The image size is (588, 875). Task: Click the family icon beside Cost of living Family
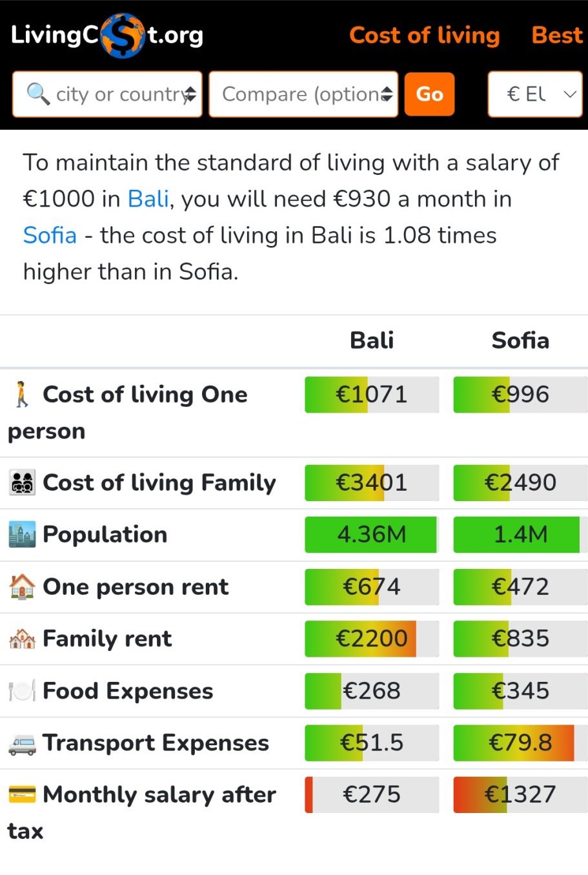[22, 483]
